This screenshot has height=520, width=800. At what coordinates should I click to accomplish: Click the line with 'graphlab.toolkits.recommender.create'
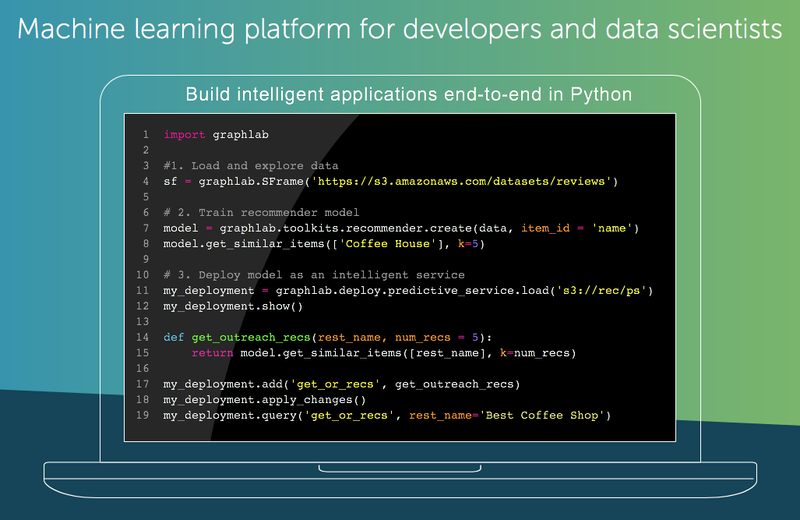[x=401, y=228]
